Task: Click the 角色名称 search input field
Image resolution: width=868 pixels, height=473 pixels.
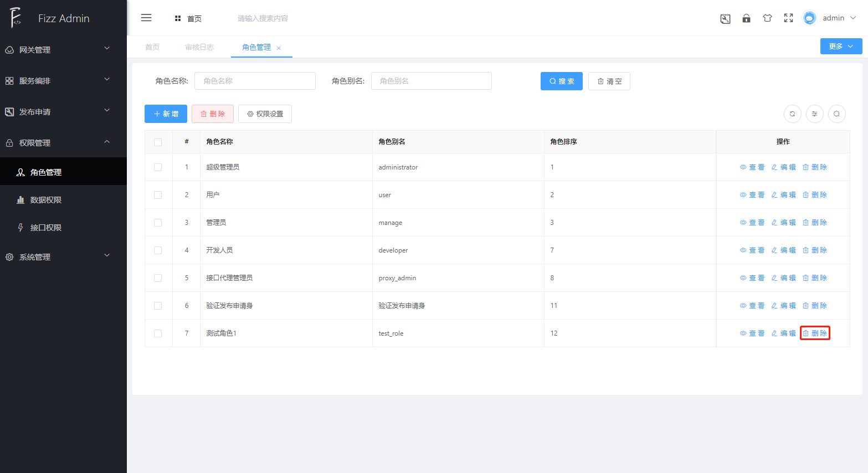Action: click(x=255, y=81)
